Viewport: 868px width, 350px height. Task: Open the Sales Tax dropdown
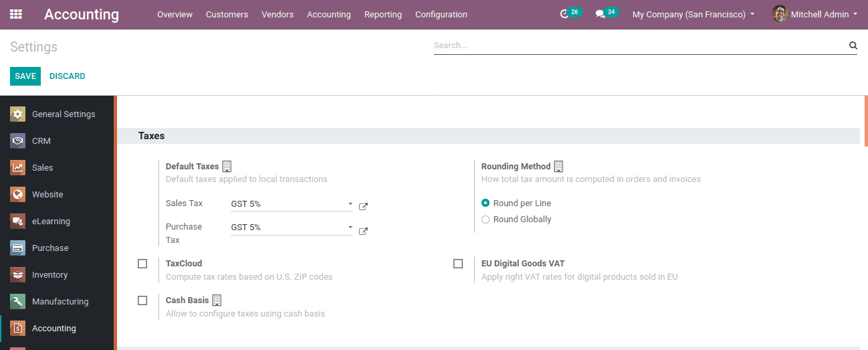pyautogui.click(x=292, y=204)
